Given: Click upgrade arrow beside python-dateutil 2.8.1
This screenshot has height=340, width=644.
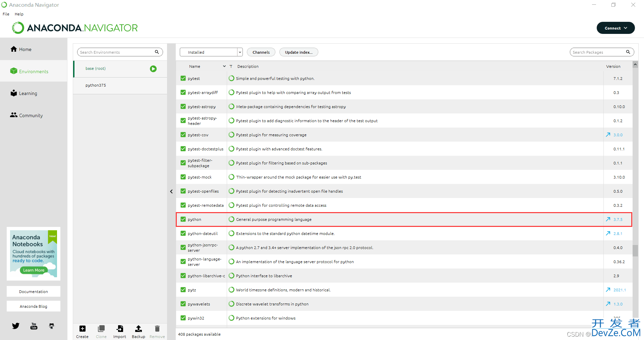Looking at the screenshot, I should [x=608, y=233].
